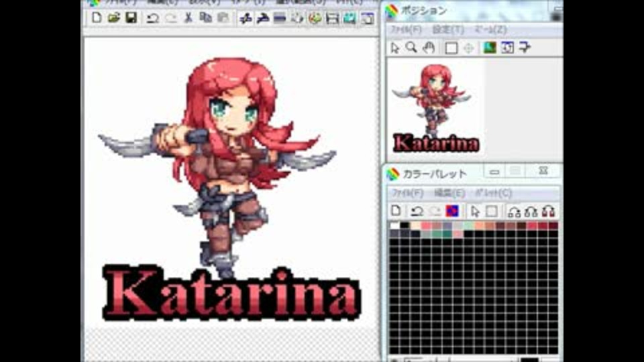Pick the white swatch in the palette

[394, 226]
